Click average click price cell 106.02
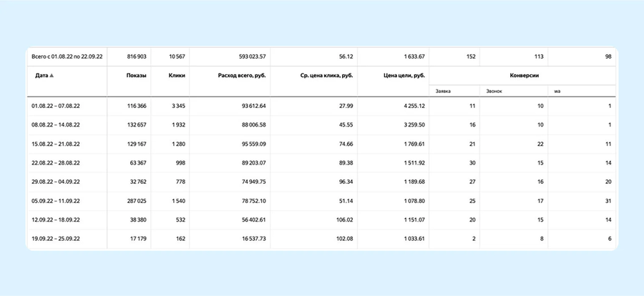 pos(345,220)
